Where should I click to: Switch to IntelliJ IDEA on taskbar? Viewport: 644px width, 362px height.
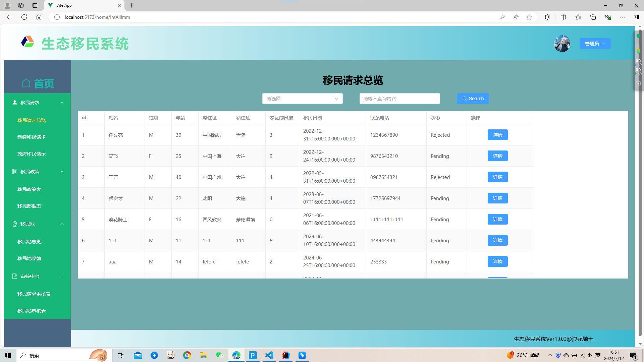point(286,355)
